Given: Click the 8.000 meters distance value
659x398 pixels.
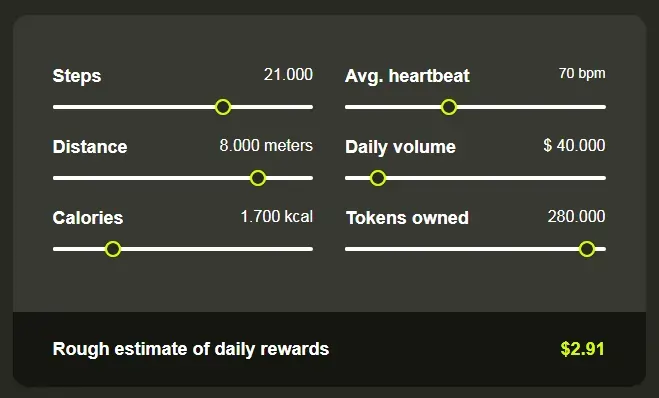Looking at the screenshot, I should [266, 146].
